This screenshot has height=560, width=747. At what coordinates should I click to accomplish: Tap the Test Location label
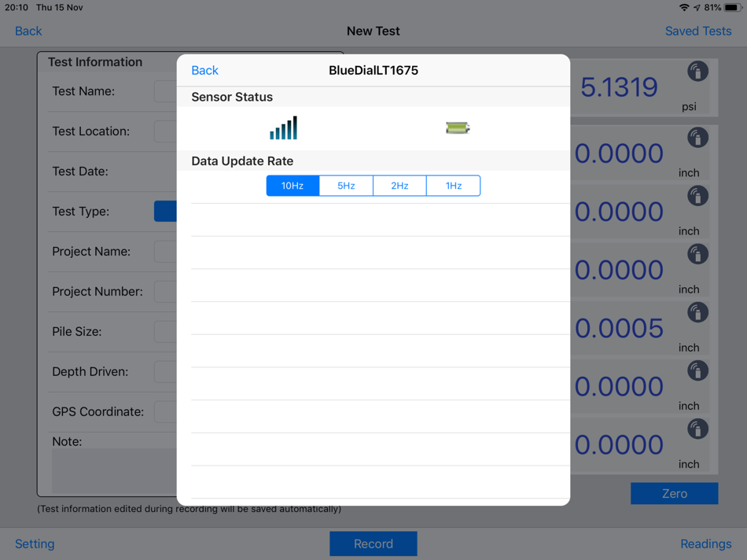point(90,131)
